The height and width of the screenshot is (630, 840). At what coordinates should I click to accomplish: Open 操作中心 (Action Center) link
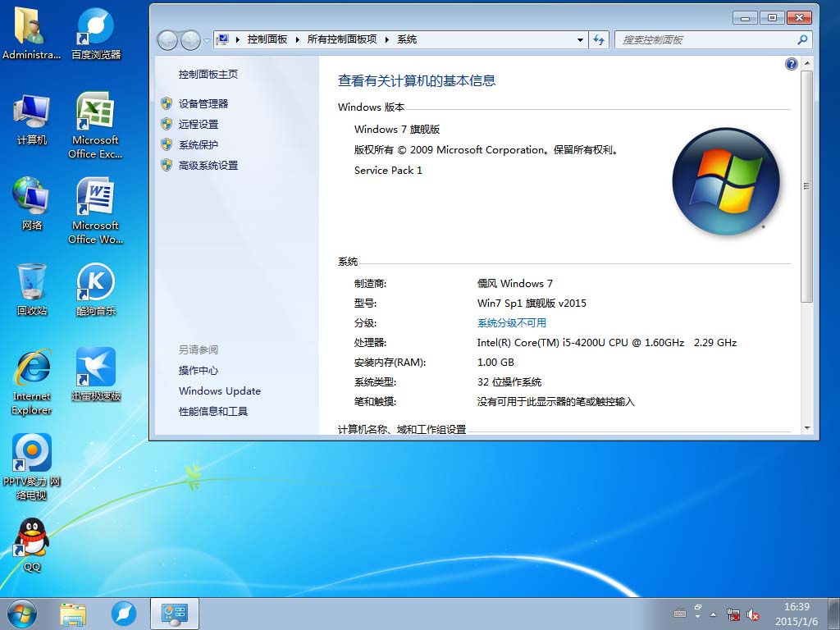[x=199, y=371]
